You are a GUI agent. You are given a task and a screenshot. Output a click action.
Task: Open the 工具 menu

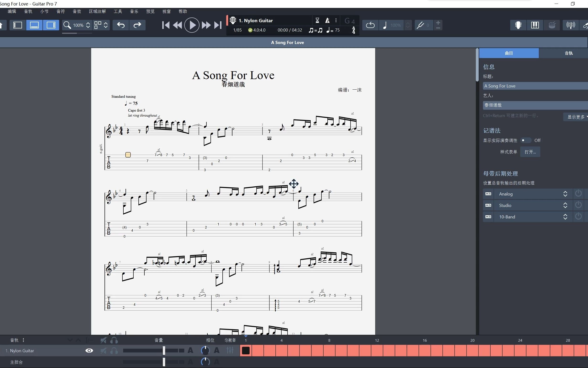[x=118, y=11]
